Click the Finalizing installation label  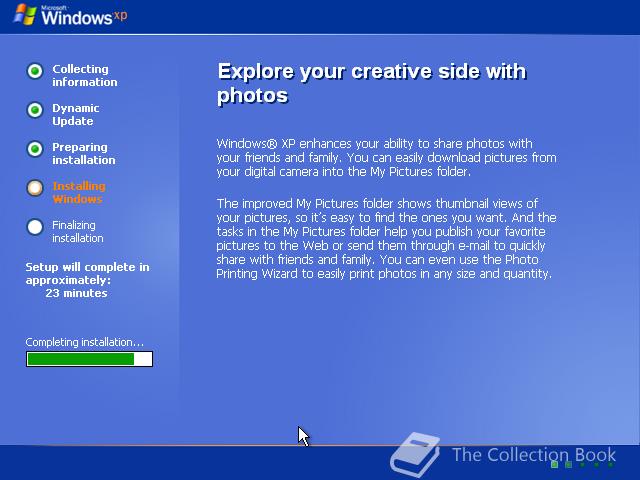(78, 231)
